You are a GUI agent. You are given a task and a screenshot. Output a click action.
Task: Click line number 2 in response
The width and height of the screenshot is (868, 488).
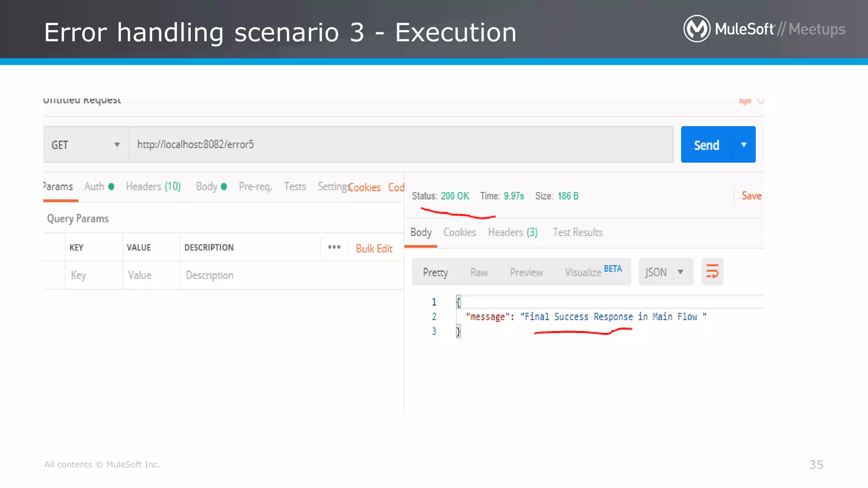[434, 316]
